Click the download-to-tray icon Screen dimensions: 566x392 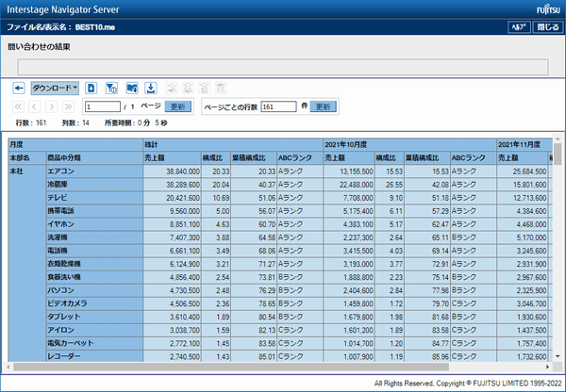click(151, 88)
